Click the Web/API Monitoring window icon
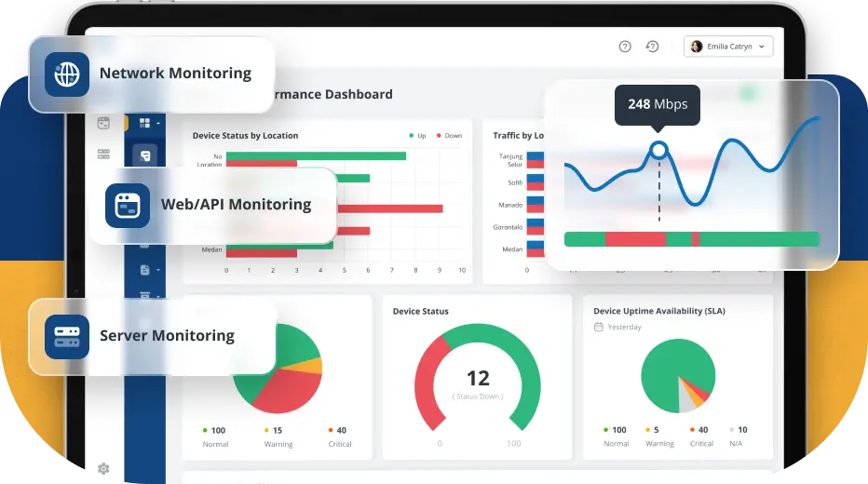Image resolution: width=868 pixels, height=484 pixels. (128, 206)
